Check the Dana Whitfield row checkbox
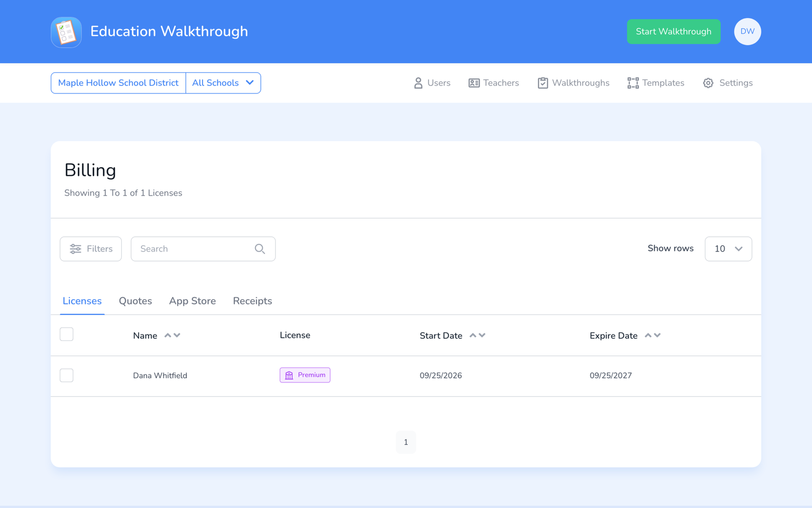The width and height of the screenshot is (812, 508). (66, 375)
